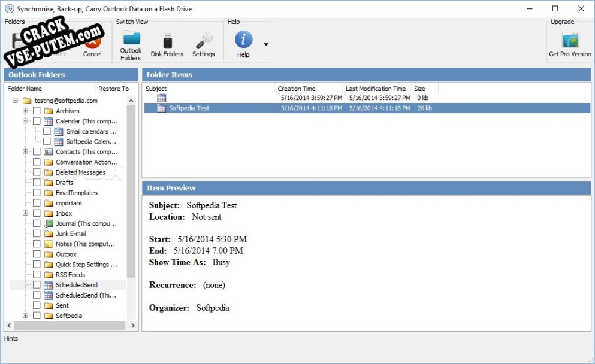The image size is (595, 364).
Task: Click the Archives folder icon
Action: 49,111
